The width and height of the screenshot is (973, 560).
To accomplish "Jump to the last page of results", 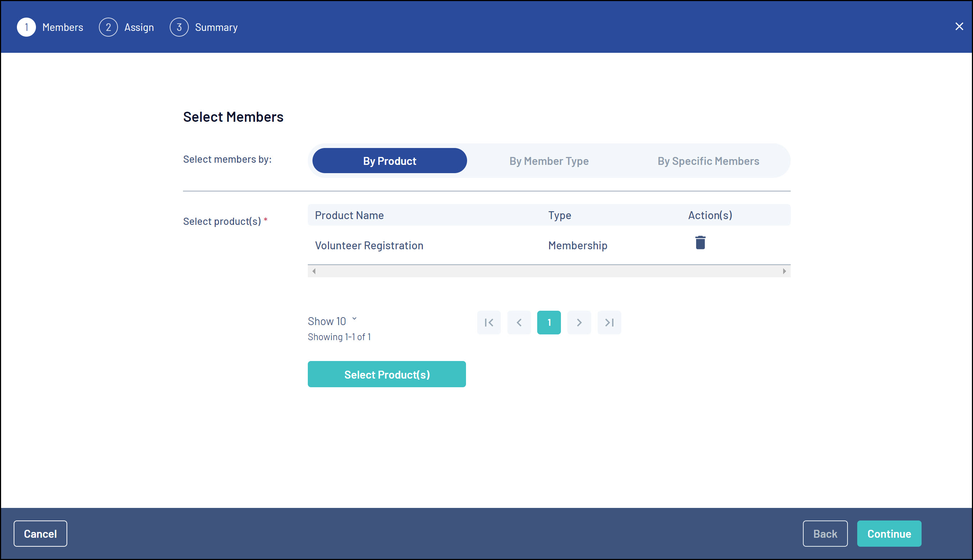I will (609, 322).
